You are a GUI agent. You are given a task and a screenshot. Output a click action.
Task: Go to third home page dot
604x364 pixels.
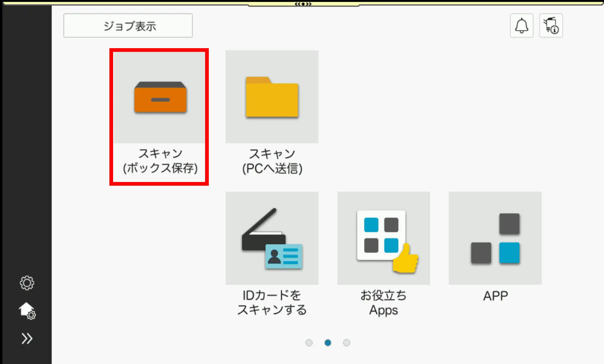[x=347, y=343]
